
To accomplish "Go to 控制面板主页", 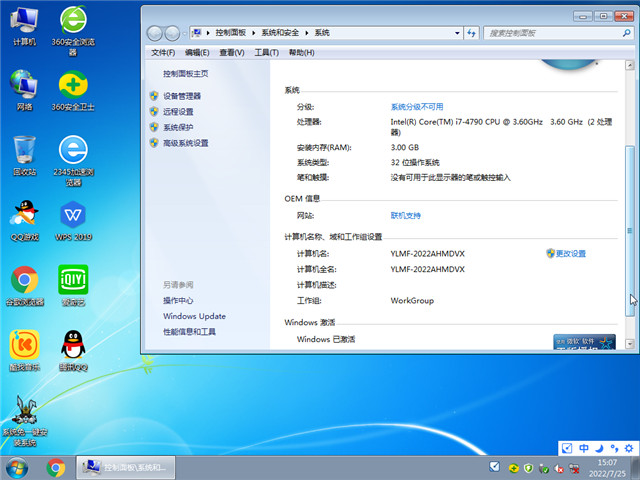I will click(x=186, y=73).
